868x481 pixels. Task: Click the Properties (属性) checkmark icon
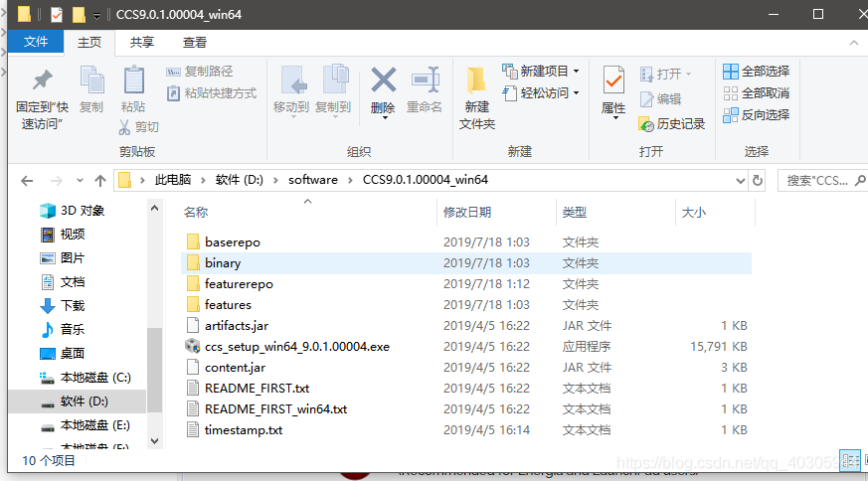tap(613, 80)
